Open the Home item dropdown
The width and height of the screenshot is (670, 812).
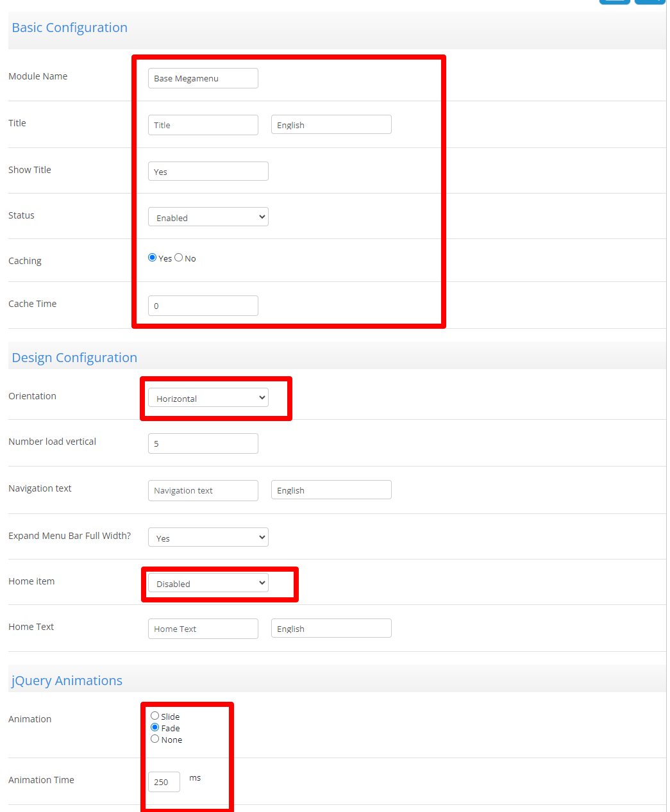click(x=208, y=583)
